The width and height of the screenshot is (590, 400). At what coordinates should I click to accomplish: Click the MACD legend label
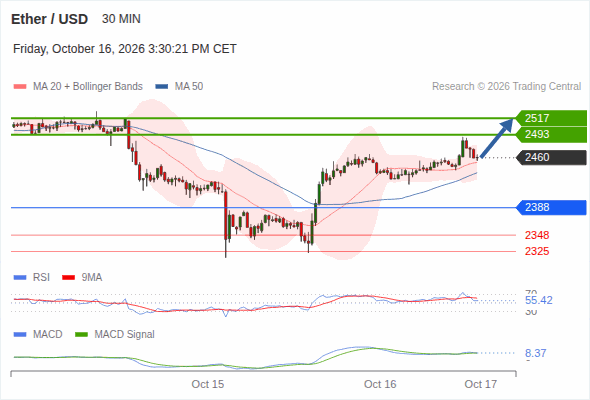pyautogui.click(x=47, y=335)
